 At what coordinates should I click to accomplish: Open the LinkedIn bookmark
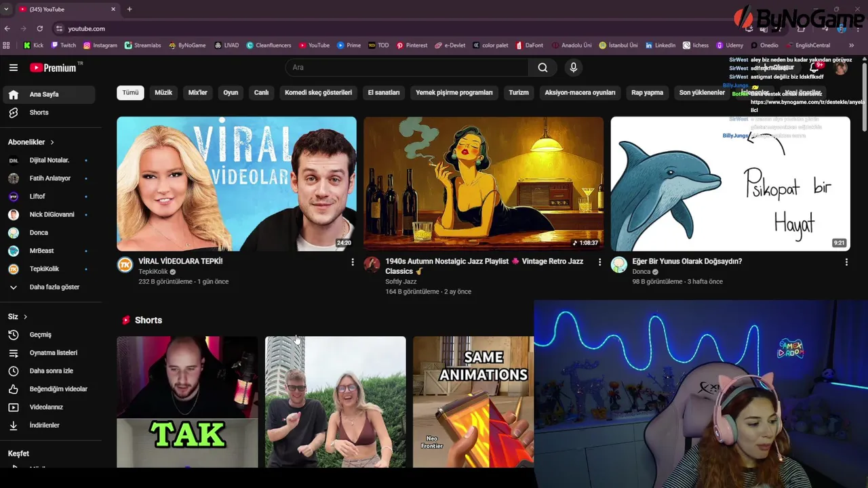(x=660, y=45)
